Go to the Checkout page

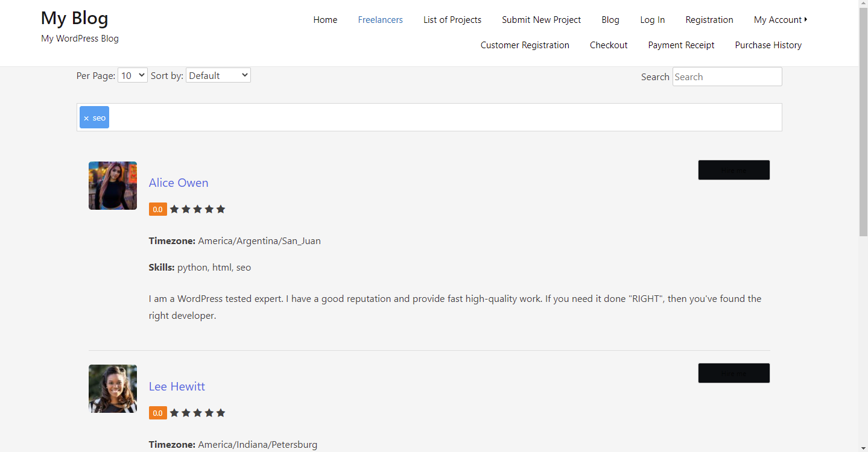tap(609, 45)
